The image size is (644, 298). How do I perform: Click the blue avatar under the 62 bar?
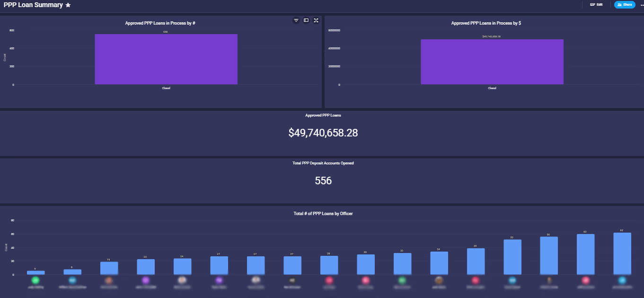tap(622, 280)
